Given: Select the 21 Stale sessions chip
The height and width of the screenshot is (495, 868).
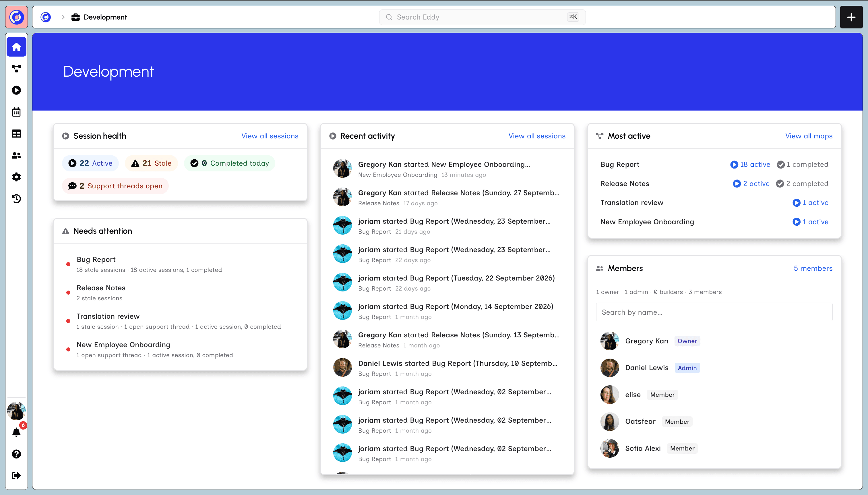Looking at the screenshot, I should [151, 163].
